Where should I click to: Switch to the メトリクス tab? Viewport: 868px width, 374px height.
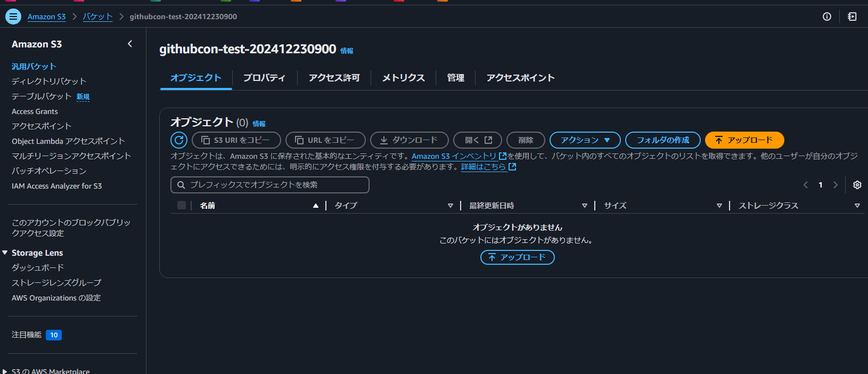click(x=403, y=78)
